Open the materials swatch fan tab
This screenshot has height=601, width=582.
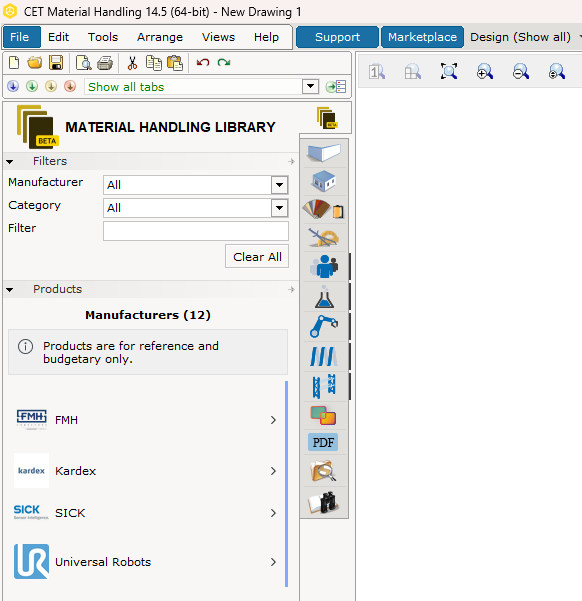(323, 209)
